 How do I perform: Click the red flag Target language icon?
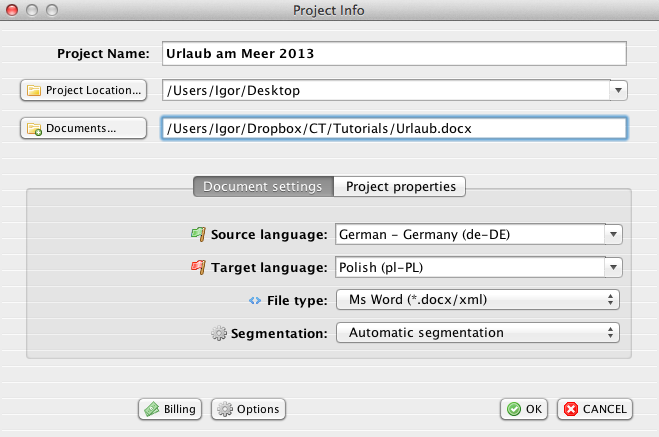[198, 267]
